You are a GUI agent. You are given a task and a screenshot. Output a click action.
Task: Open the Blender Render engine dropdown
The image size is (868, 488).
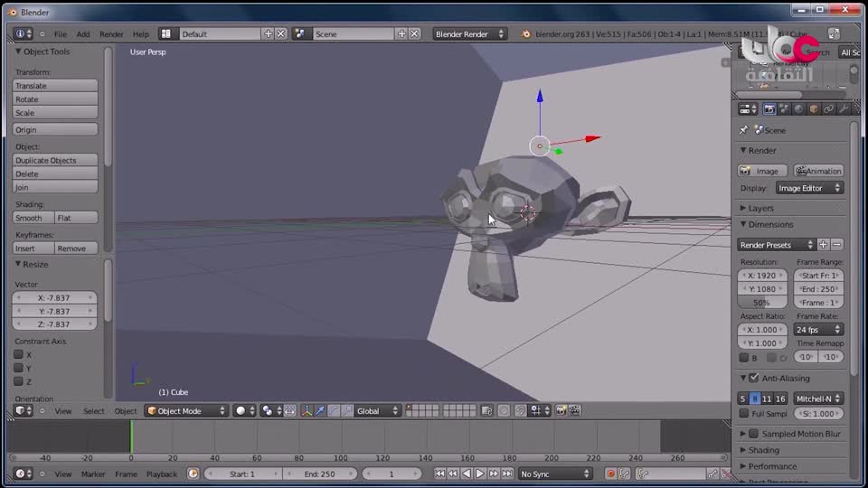[469, 33]
